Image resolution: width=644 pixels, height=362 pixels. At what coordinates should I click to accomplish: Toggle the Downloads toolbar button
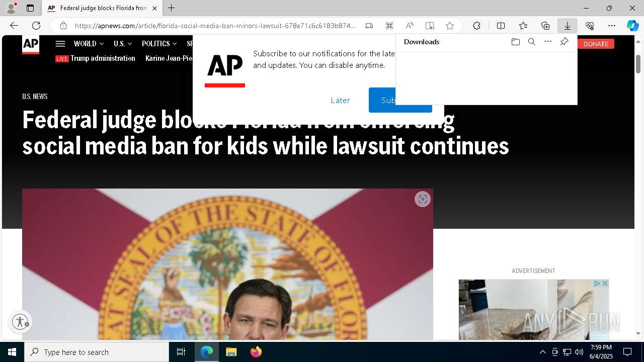click(x=567, y=26)
